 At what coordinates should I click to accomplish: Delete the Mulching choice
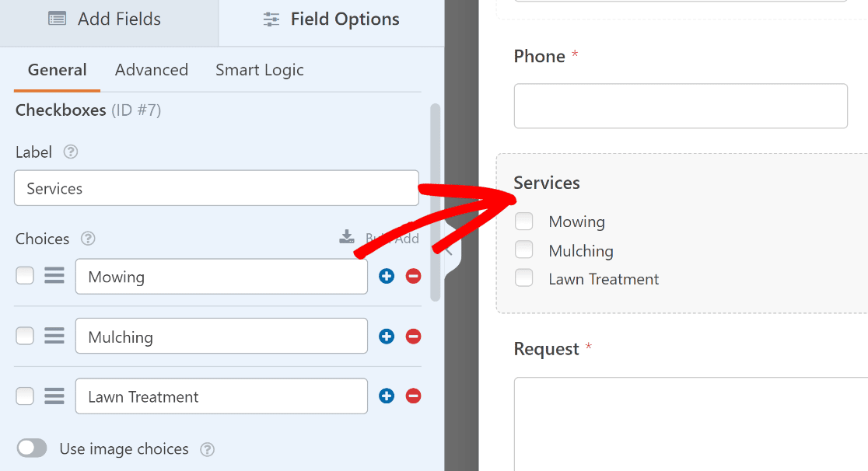pos(413,336)
